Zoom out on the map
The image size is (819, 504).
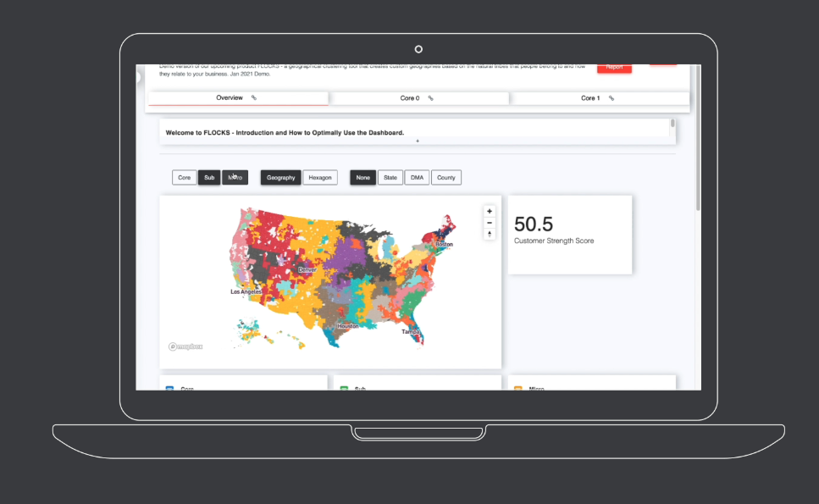click(490, 223)
